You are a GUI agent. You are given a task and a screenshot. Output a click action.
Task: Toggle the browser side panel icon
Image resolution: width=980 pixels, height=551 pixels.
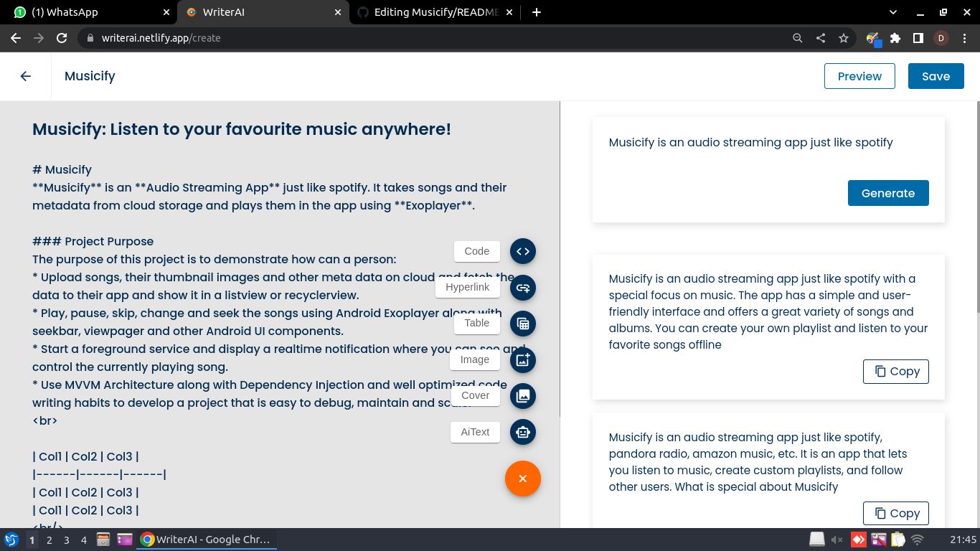[x=918, y=38]
